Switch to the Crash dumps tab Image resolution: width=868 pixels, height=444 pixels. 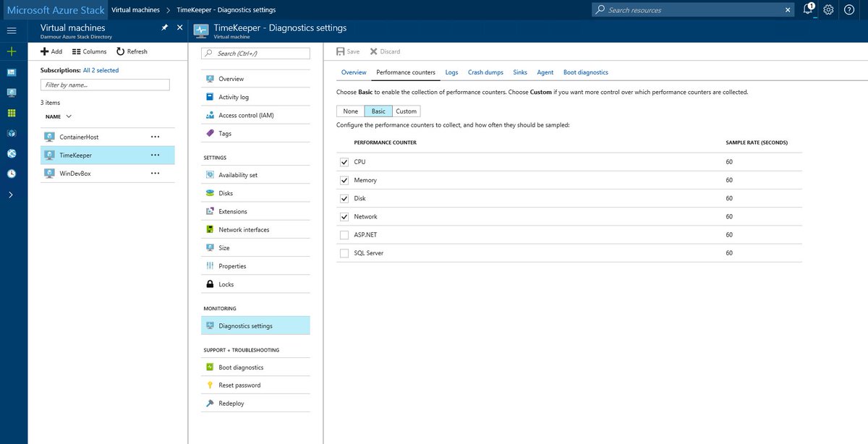485,72
